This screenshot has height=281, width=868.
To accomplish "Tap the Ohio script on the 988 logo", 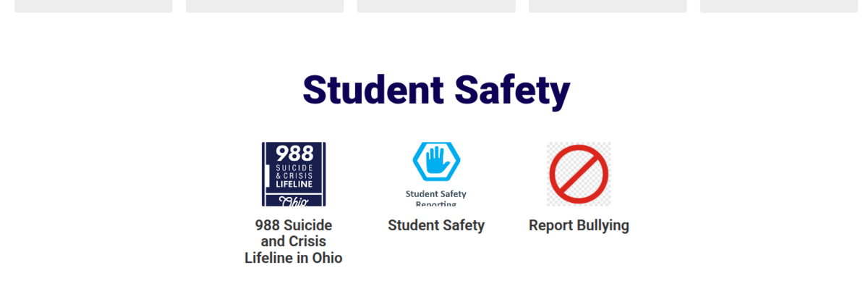I will [295, 201].
